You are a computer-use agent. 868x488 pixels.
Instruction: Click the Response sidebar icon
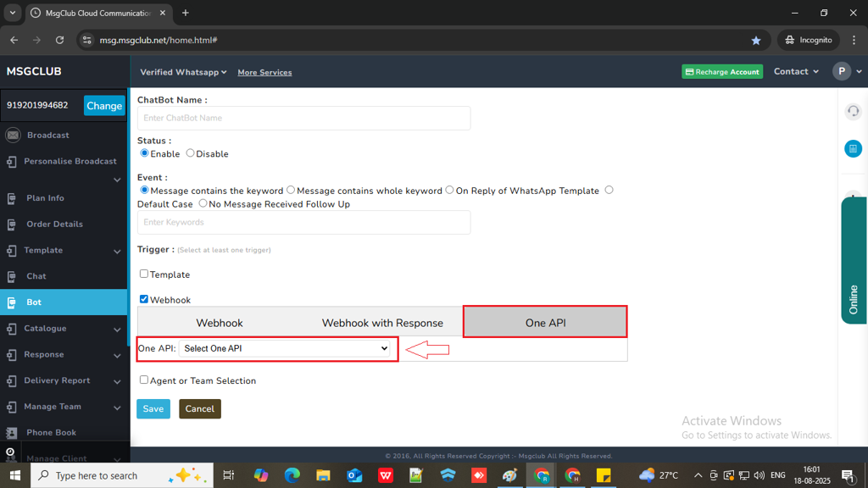[12, 355]
